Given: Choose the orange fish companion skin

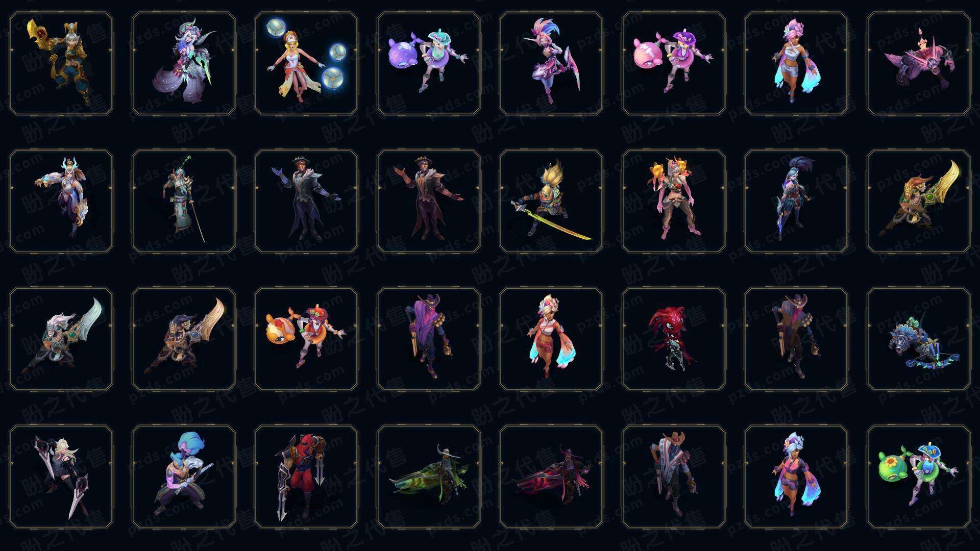Looking at the screenshot, I should [306, 339].
